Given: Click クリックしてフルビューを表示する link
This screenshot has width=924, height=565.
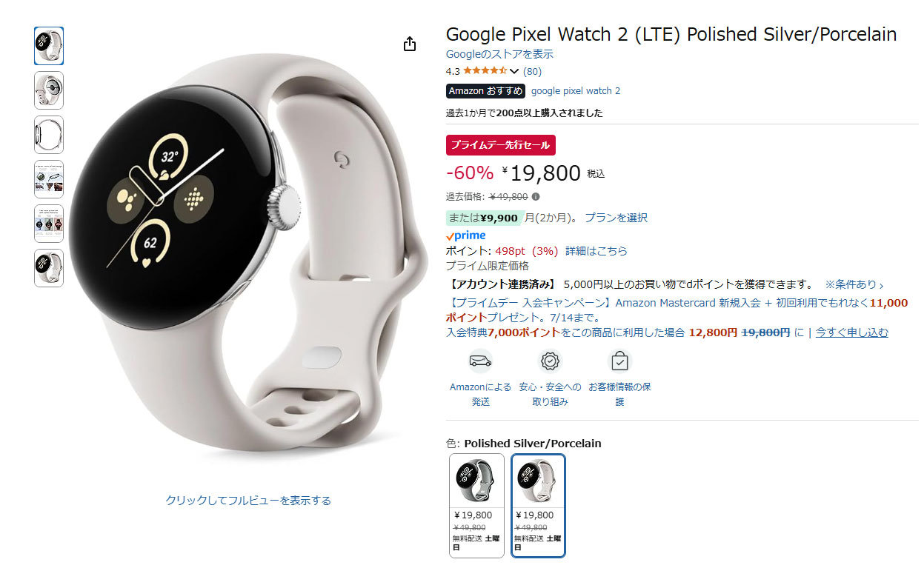Looking at the screenshot, I should pyautogui.click(x=248, y=501).
